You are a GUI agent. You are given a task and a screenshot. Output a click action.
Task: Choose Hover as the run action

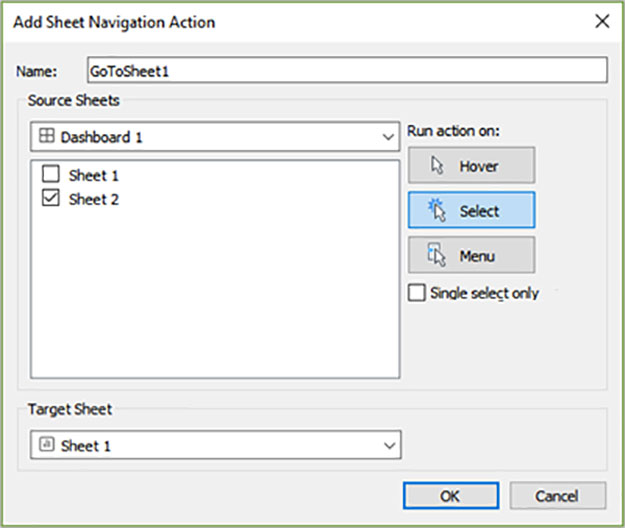tap(471, 165)
